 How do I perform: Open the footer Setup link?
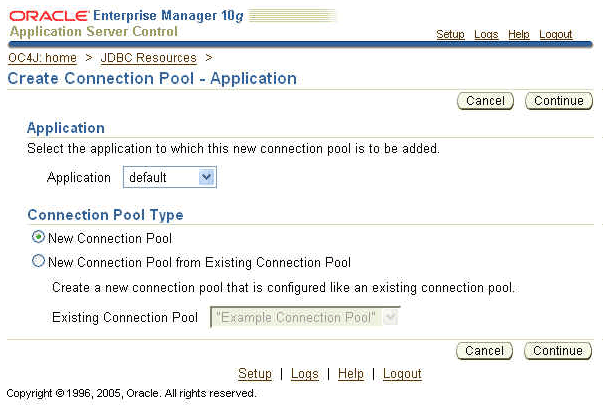tap(255, 373)
